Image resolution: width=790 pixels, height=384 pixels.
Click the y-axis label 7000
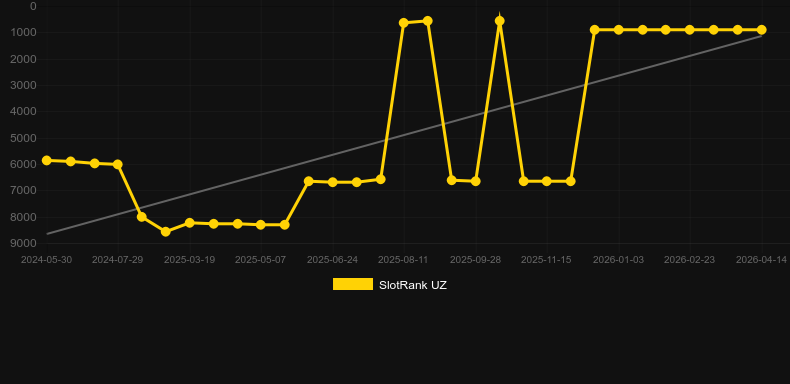(x=23, y=190)
